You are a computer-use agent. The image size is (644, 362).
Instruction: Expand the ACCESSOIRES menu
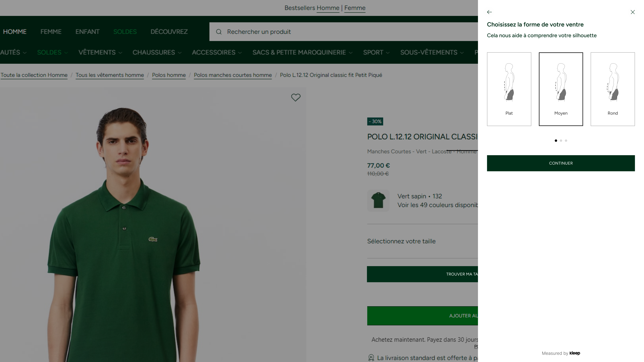[x=217, y=52]
